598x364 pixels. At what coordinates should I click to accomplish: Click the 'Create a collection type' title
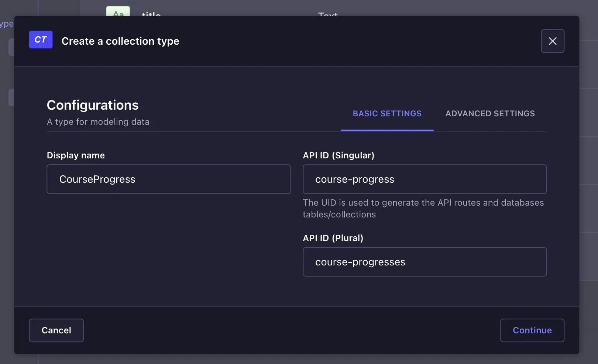coord(120,41)
